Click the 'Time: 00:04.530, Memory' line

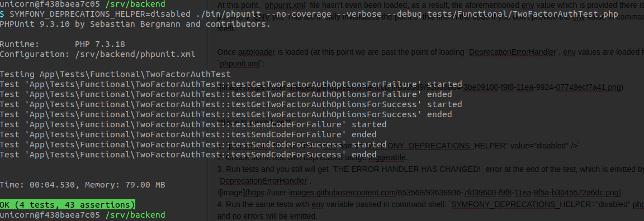click(x=83, y=185)
